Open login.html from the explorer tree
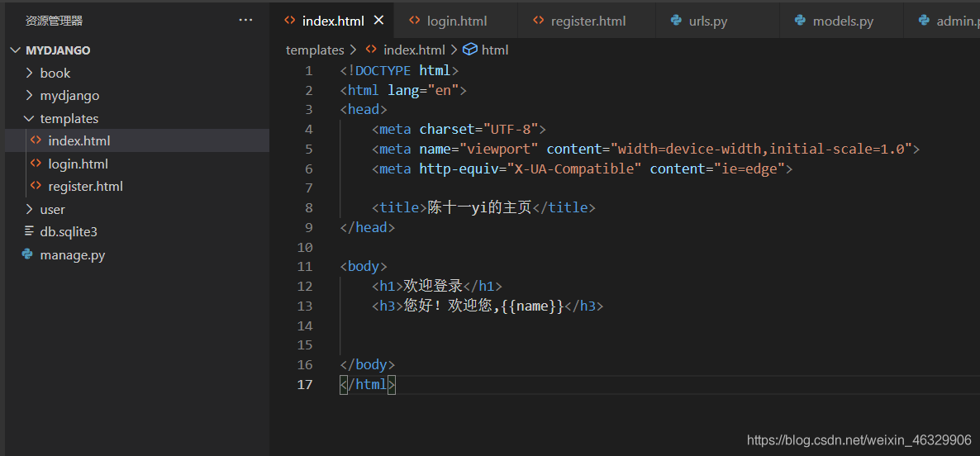Screen dimensions: 980x456 [x=78, y=164]
